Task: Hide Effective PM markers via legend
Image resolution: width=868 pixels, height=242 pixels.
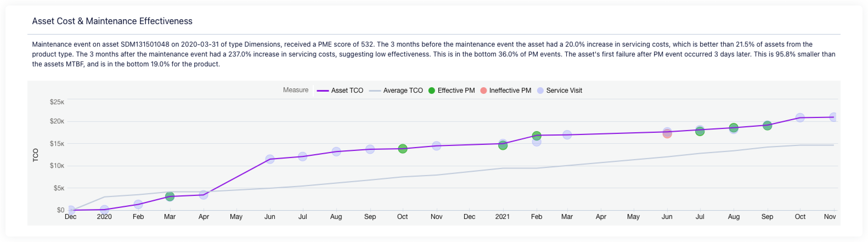Action: 452,90
